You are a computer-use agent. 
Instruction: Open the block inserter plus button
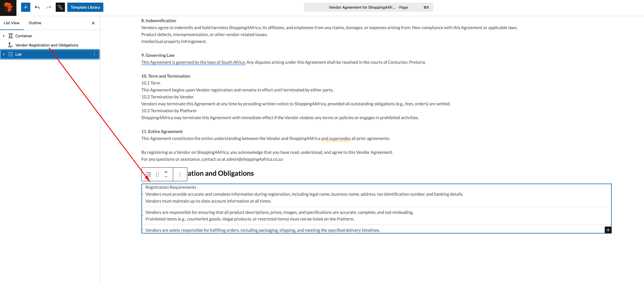26,7
